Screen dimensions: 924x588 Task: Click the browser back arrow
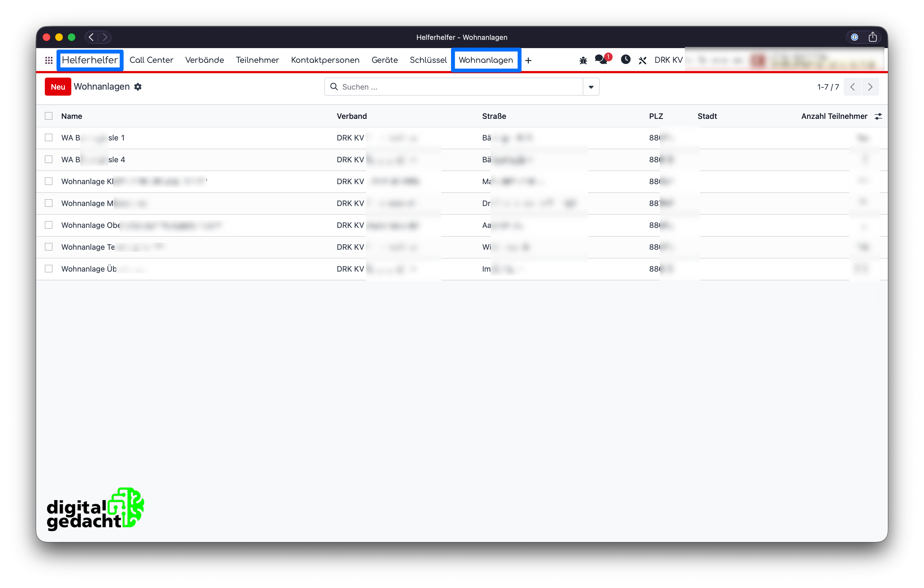click(91, 37)
